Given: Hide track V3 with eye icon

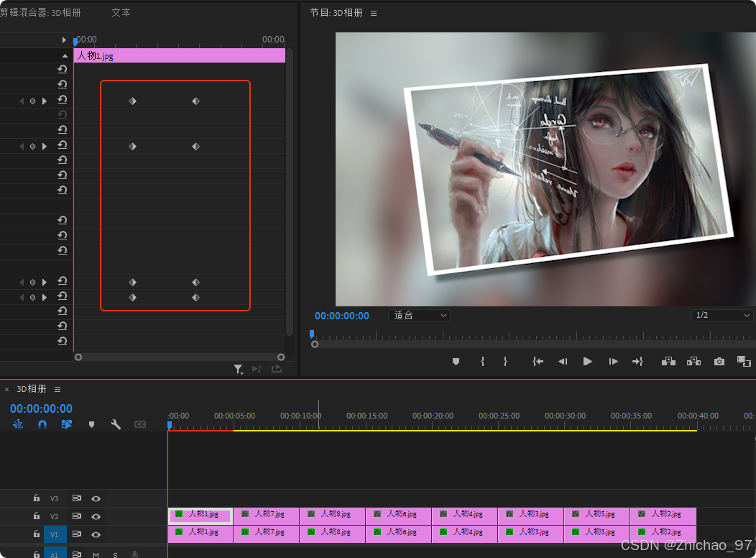Looking at the screenshot, I should coord(96,499).
